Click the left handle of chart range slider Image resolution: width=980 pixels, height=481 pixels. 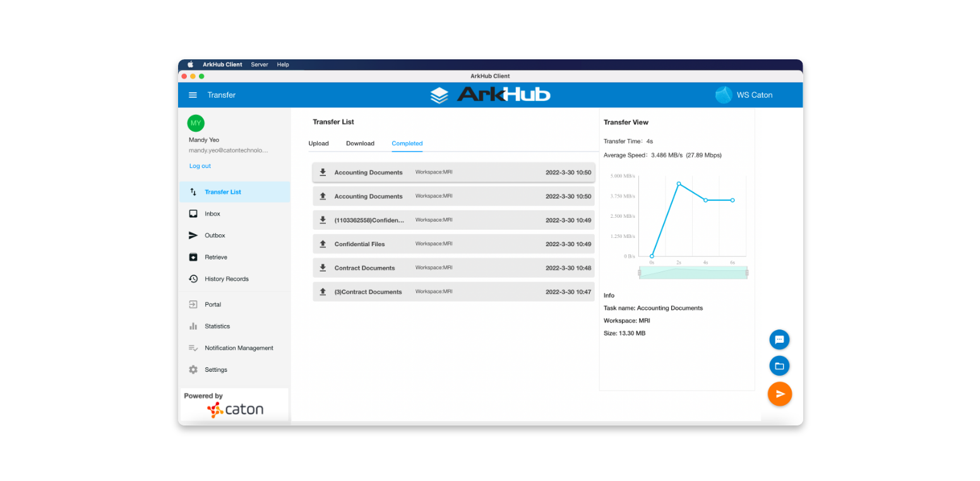pos(639,273)
